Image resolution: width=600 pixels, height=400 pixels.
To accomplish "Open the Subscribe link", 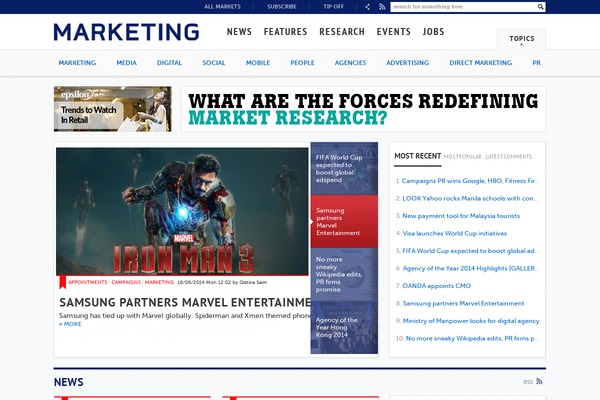I will point(282,7).
